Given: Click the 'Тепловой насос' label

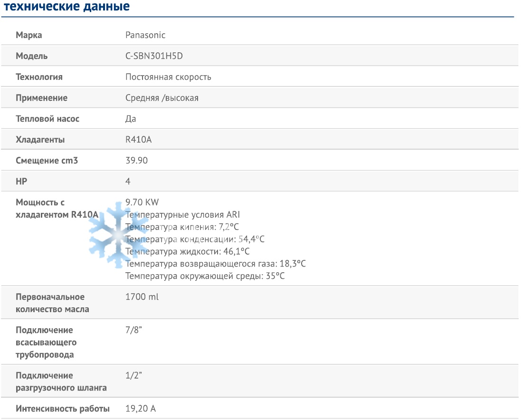Looking at the screenshot, I should [x=47, y=119].
